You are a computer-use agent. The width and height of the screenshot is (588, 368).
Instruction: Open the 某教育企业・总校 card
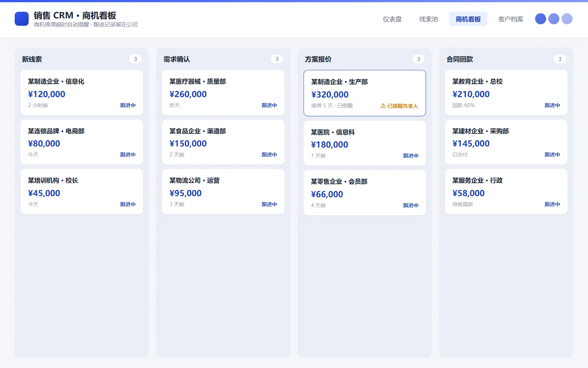pos(506,93)
